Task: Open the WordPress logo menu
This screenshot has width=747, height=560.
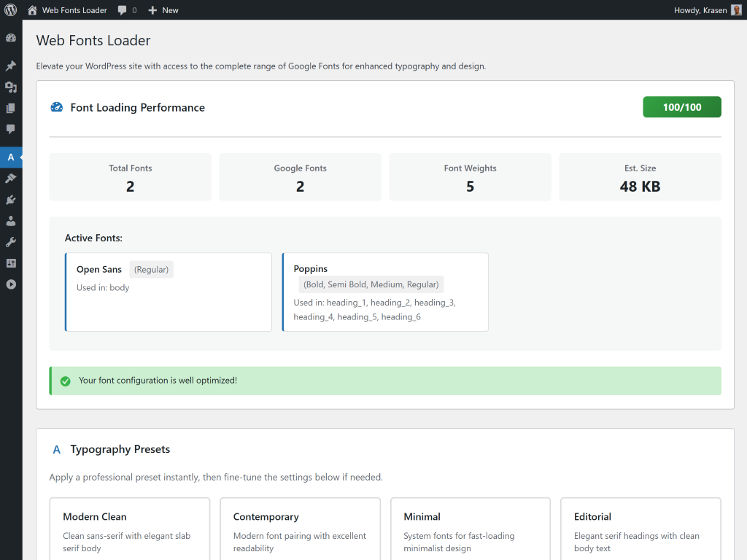Action: pyautogui.click(x=11, y=10)
